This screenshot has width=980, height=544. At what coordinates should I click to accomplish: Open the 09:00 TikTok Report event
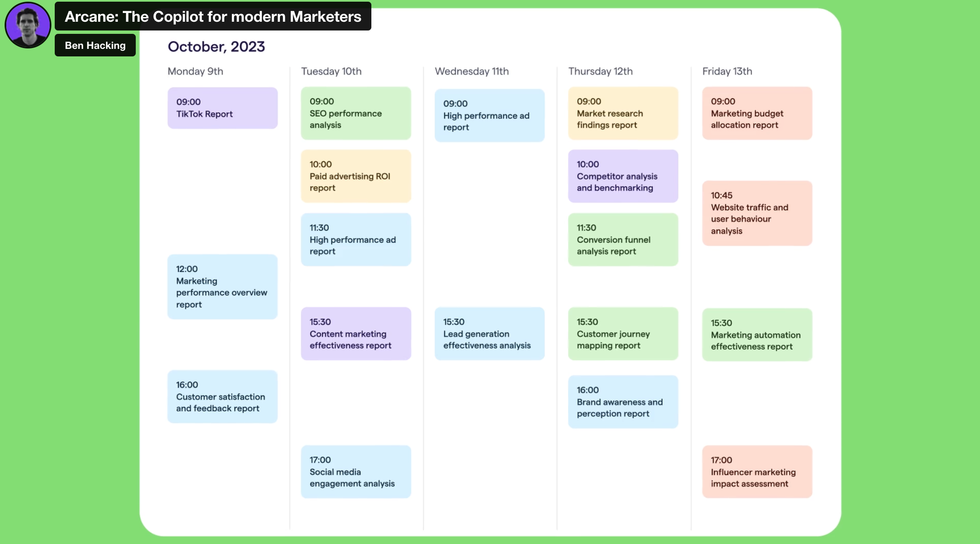coord(223,108)
